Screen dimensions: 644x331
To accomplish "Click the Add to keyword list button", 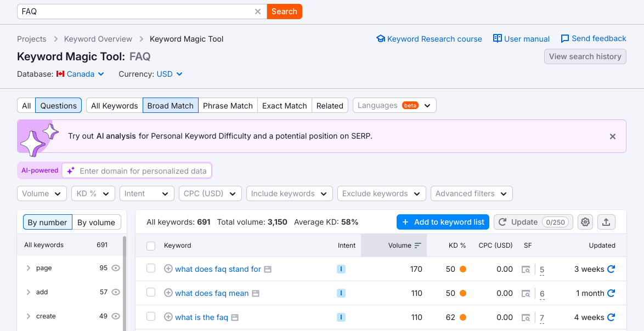I will 443,222.
